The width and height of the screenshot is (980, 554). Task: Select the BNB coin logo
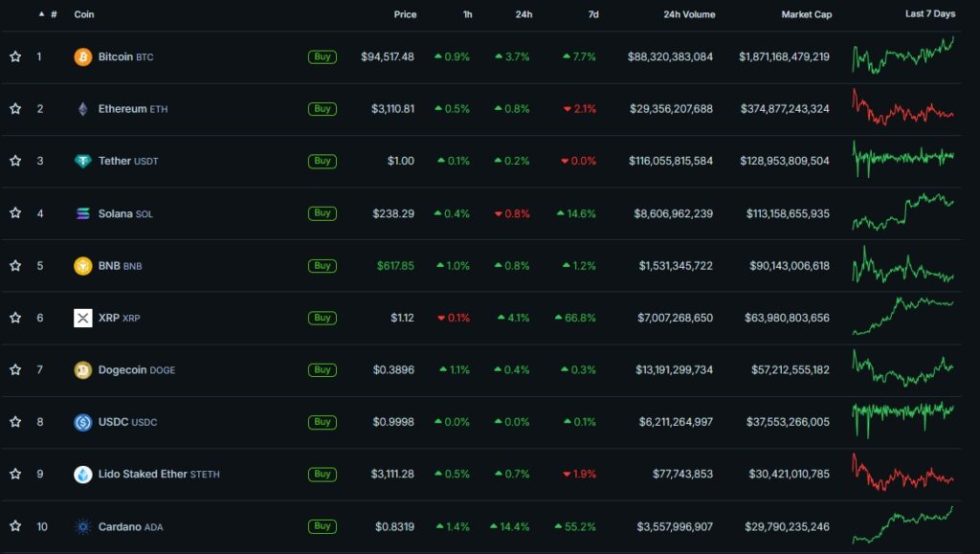coord(84,265)
